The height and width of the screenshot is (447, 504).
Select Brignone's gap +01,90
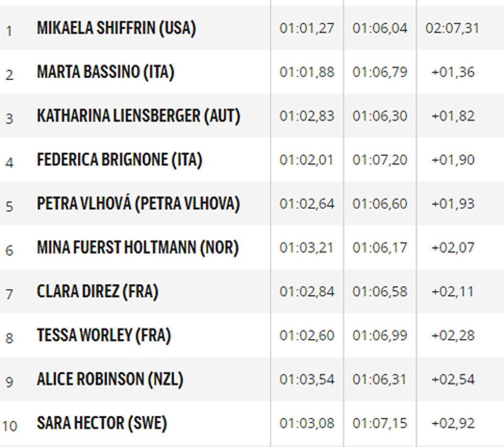click(453, 160)
